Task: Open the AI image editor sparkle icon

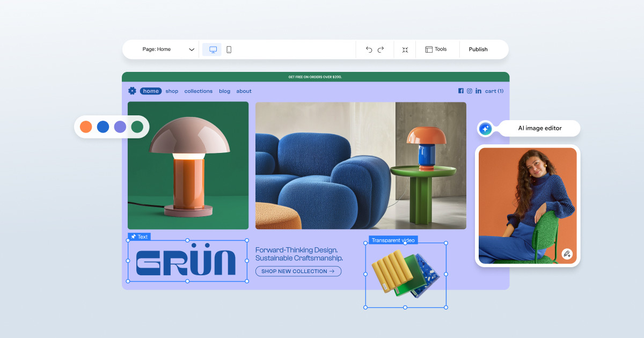Action: 485,128
